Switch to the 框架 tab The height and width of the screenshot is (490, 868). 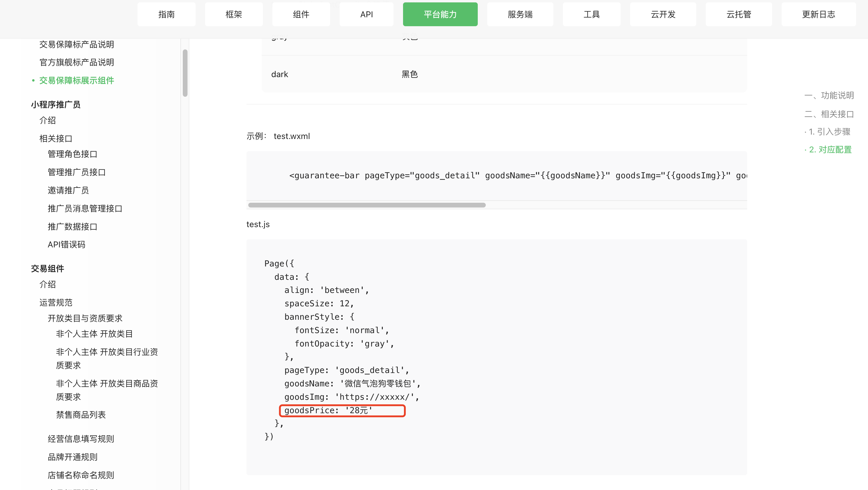click(233, 14)
